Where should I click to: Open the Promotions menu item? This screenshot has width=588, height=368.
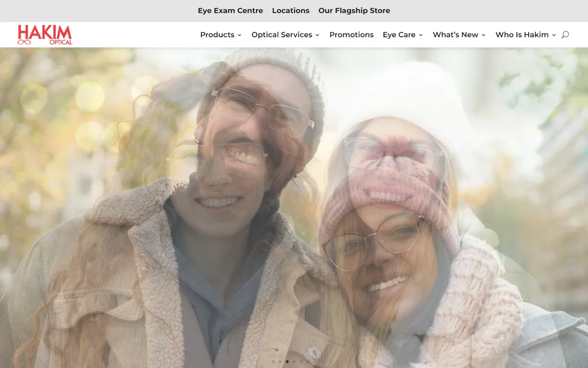tap(351, 35)
